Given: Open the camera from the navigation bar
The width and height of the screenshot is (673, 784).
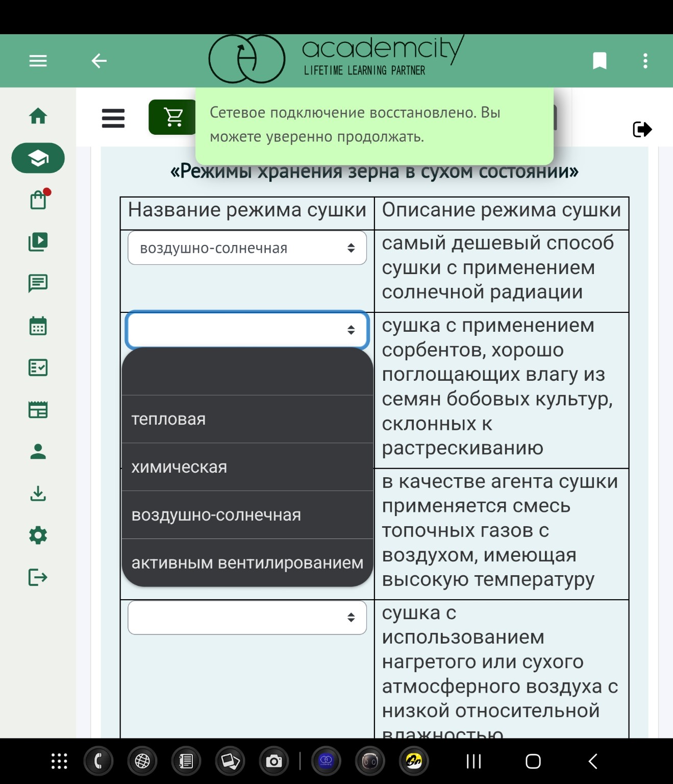Looking at the screenshot, I should click(x=275, y=761).
